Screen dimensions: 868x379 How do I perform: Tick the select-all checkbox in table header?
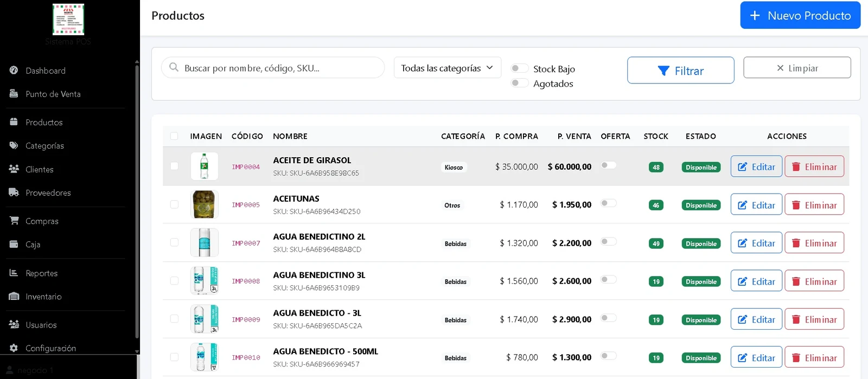(174, 136)
